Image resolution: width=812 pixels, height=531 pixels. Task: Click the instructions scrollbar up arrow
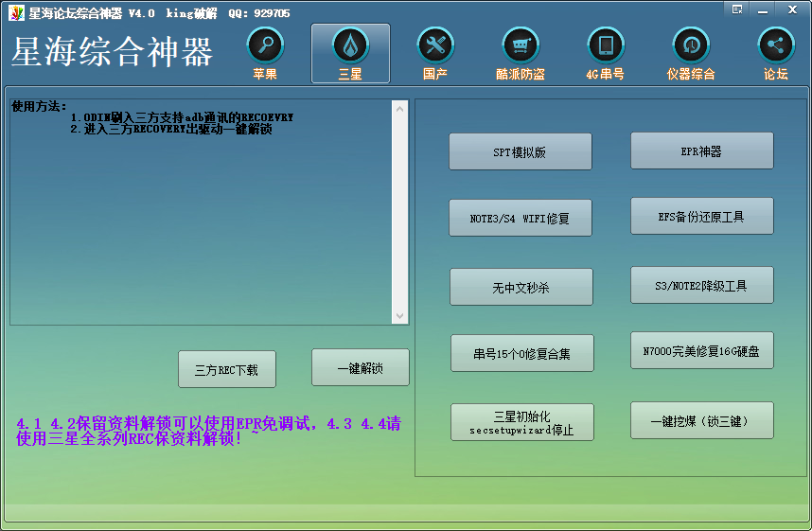coord(399,109)
